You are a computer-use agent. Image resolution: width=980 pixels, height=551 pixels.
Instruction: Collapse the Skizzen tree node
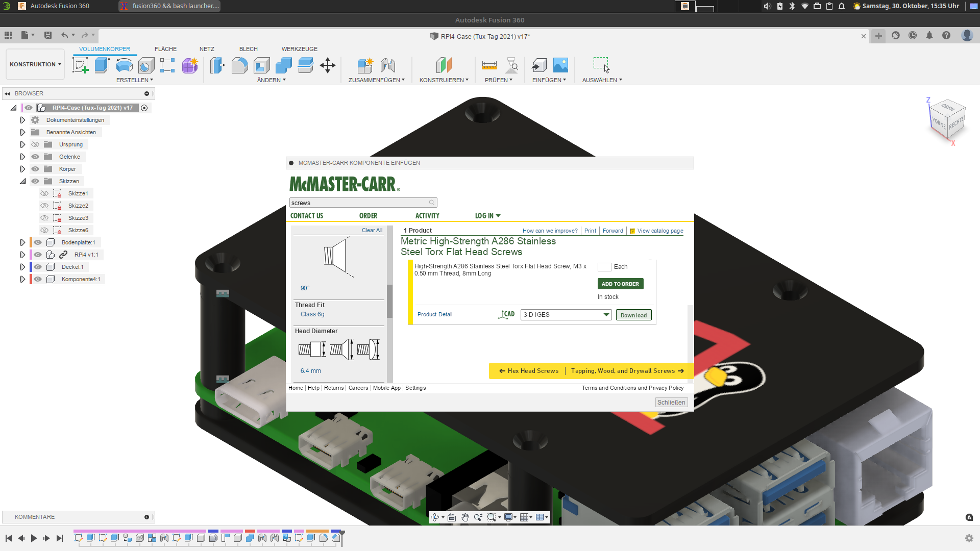click(22, 181)
